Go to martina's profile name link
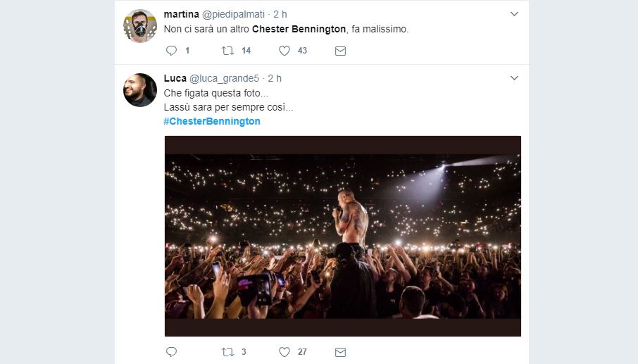The image size is (638, 364). click(x=181, y=14)
